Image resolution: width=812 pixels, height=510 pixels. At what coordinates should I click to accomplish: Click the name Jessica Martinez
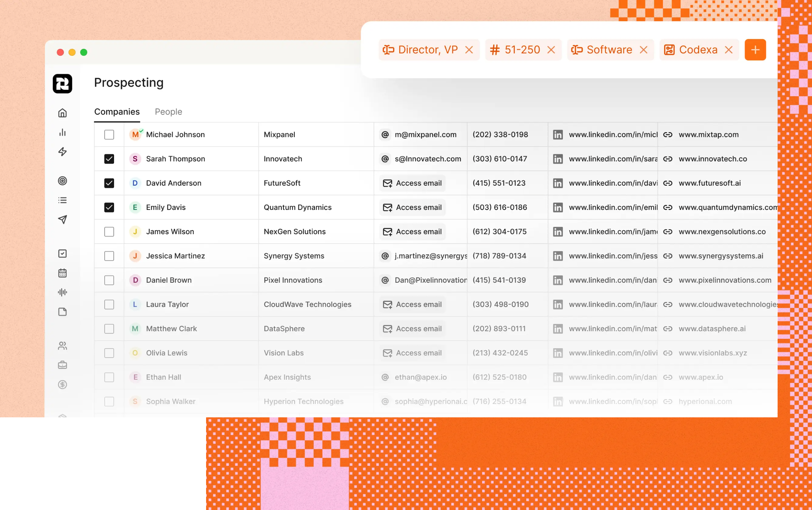coord(175,256)
